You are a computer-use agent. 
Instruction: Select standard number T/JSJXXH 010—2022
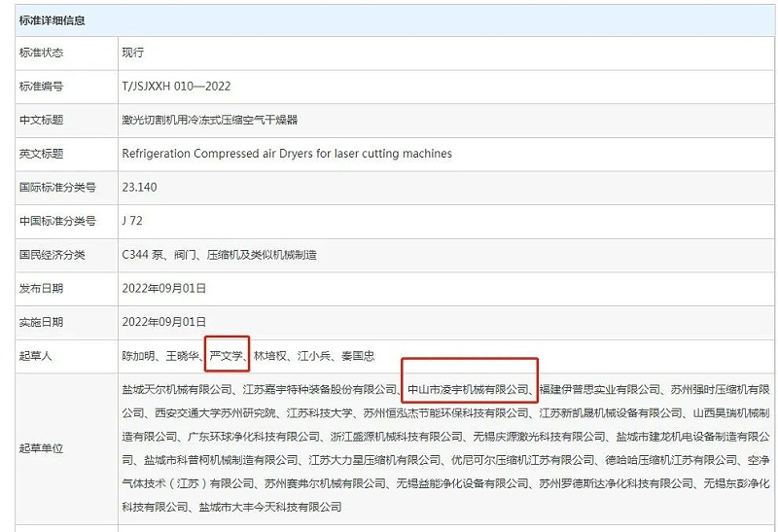(176, 86)
